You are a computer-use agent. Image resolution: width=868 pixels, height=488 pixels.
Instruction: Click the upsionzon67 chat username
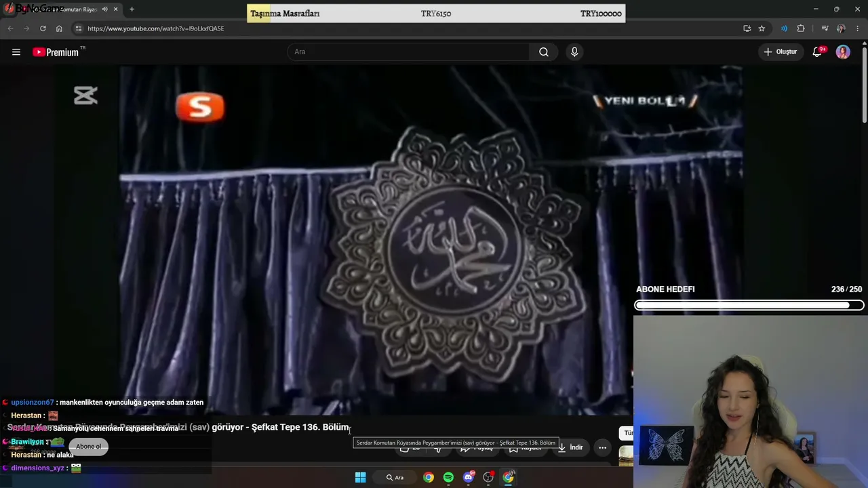(x=33, y=403)
